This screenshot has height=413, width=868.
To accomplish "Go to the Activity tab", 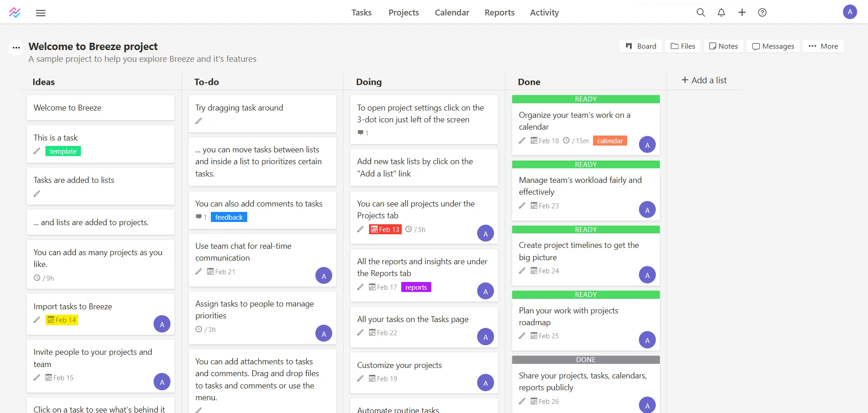I will click(544, 12).
